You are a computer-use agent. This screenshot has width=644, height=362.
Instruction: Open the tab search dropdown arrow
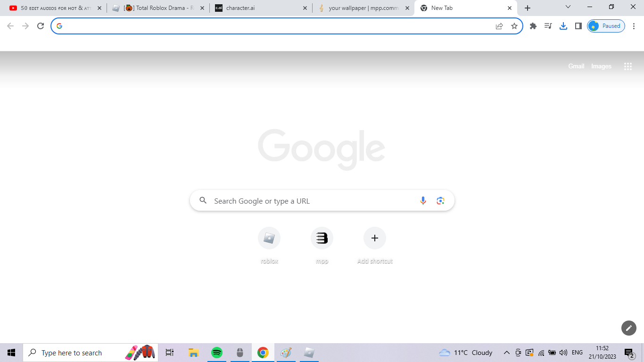tap(568, 7)
